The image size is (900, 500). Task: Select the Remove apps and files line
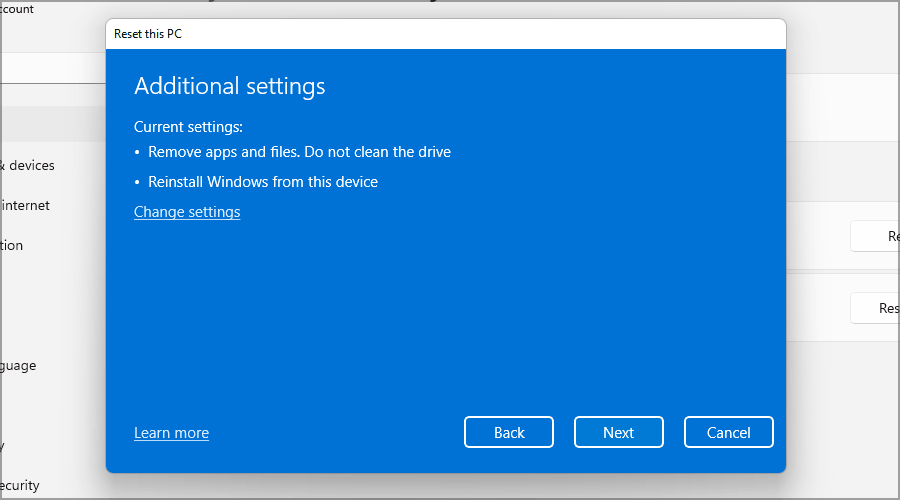[x=299, y=152]
